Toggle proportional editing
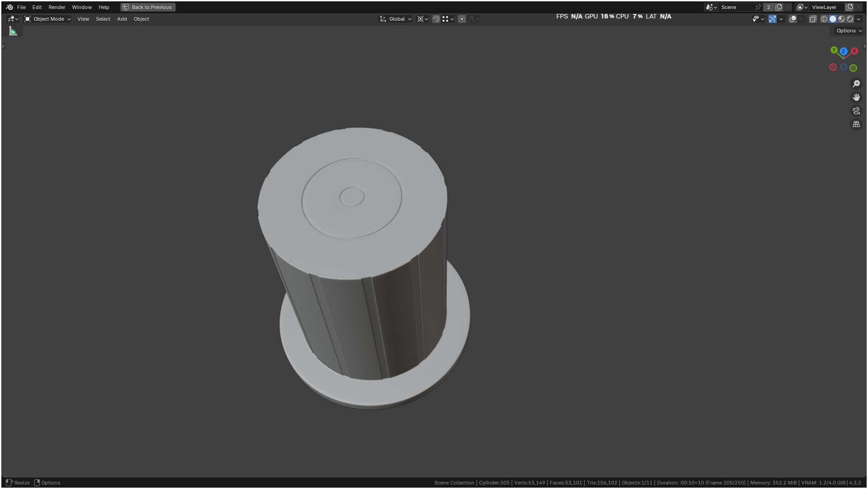Viewport: 868px width, 489px height. pyautogui.click(x=461, y=19)
